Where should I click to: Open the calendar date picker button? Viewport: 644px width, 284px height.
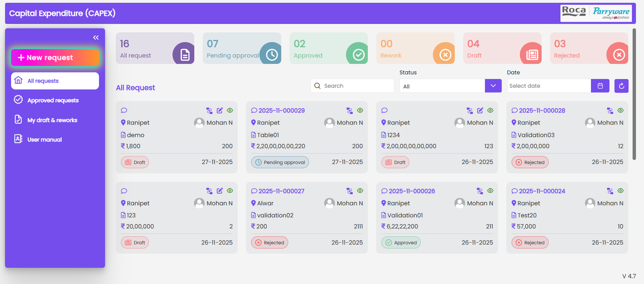coord(600,86)
